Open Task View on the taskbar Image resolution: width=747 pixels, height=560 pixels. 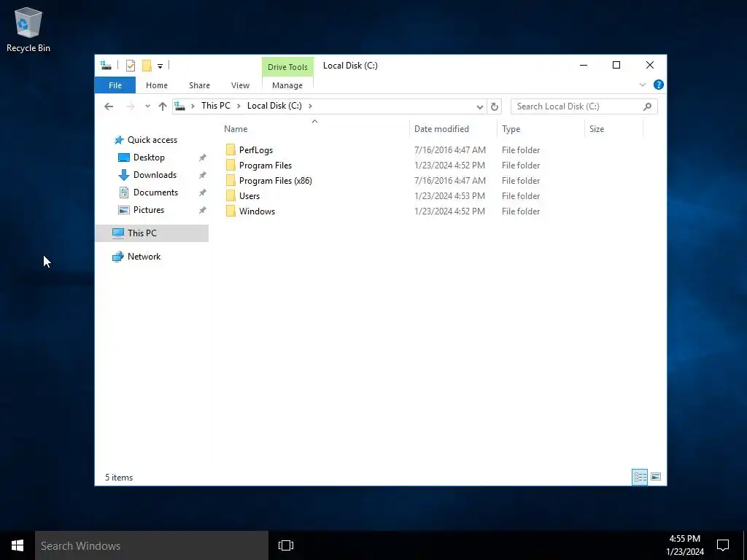click(286, 545)
